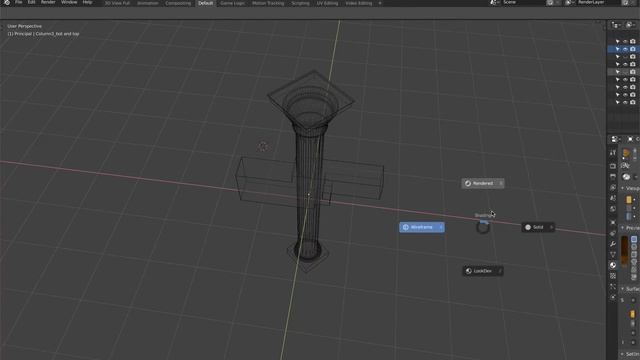Image resolution: width=640 pixels, height=360 pixels.
Task: Toggle eye visibility of eighth outliner row
Action: click(x=625, y=95)
